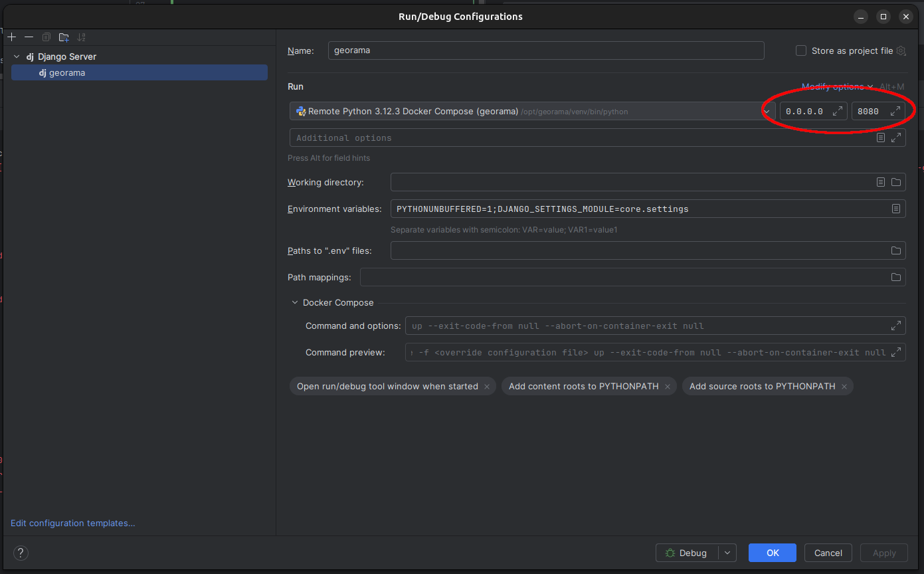The image size is (924, 574).
Task: Enable Store as project file checkbox
Action: coord(801,50)
